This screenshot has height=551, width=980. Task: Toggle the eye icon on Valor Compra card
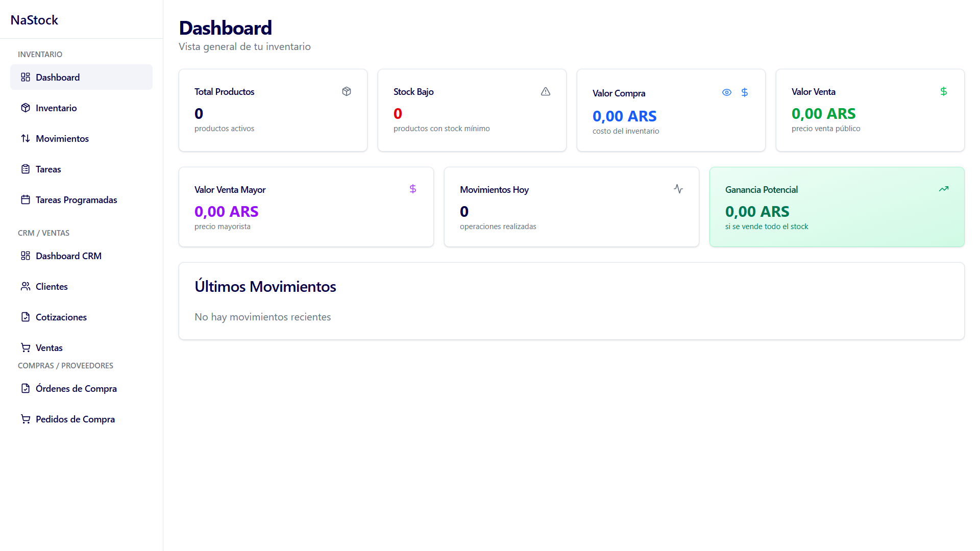click(727, 92)
